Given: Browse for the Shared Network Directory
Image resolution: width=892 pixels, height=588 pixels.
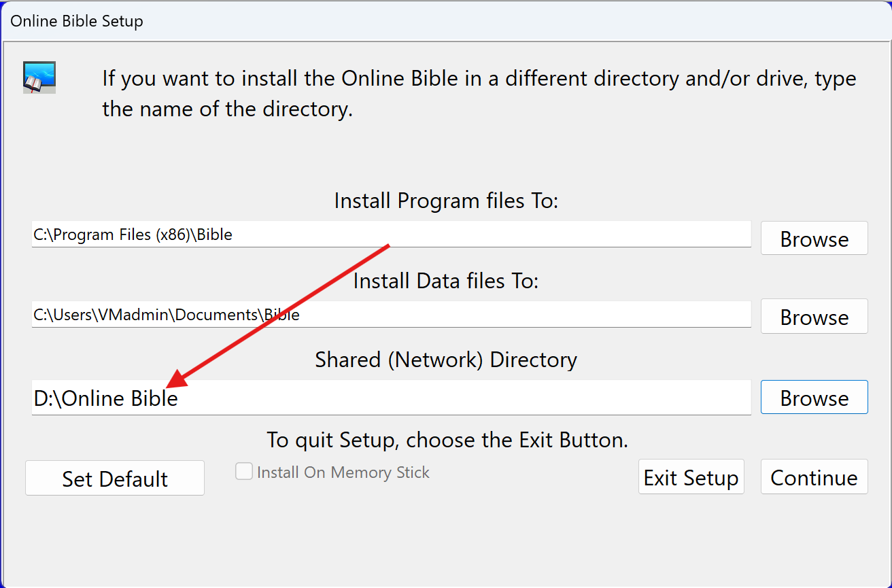Looking at the screenshot, I should click(x=814, y=398).
